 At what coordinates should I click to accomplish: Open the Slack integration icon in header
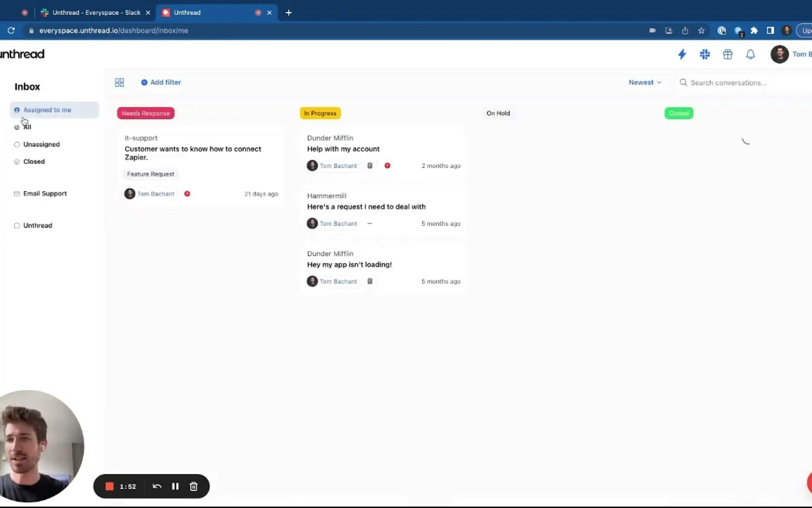click(x=705, y=54)
